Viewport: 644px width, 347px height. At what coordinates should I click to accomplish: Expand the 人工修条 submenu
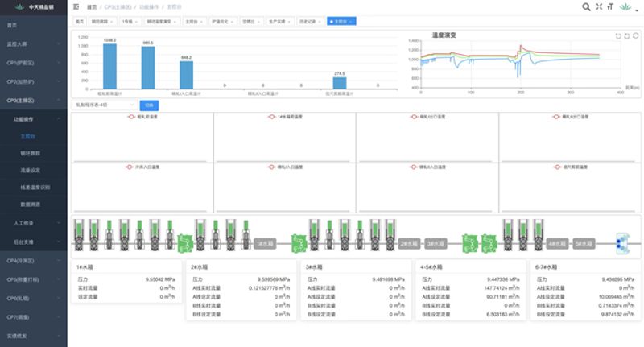click(34, 223)
